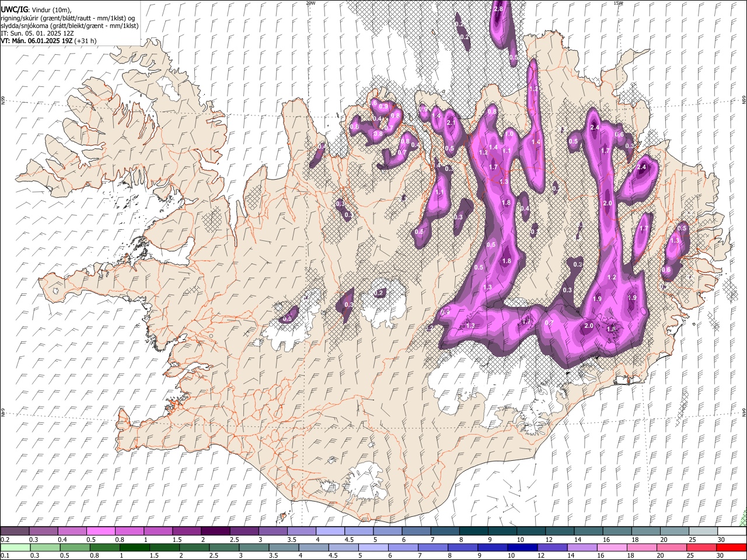This screenshot has width=747, height=560.
Task: Click the bright pink 0.5 swatch in upper scale
Action: tap(100, 531)
